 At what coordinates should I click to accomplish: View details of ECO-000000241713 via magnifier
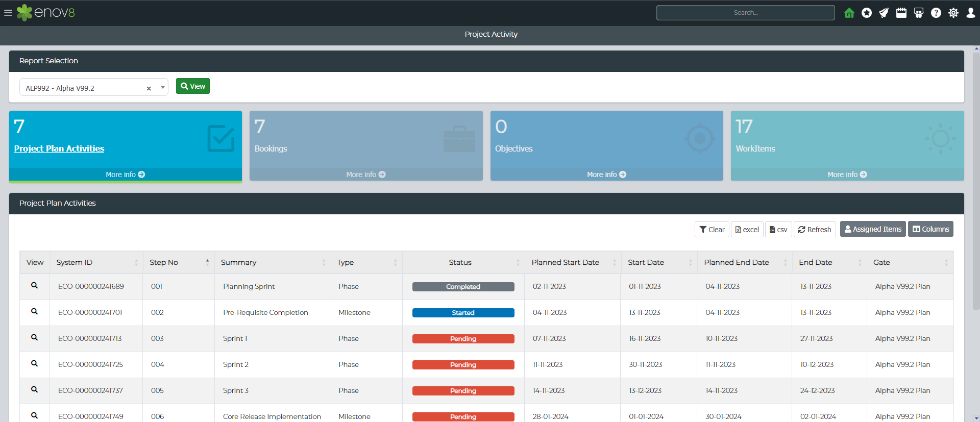click(x=34, y=338)
